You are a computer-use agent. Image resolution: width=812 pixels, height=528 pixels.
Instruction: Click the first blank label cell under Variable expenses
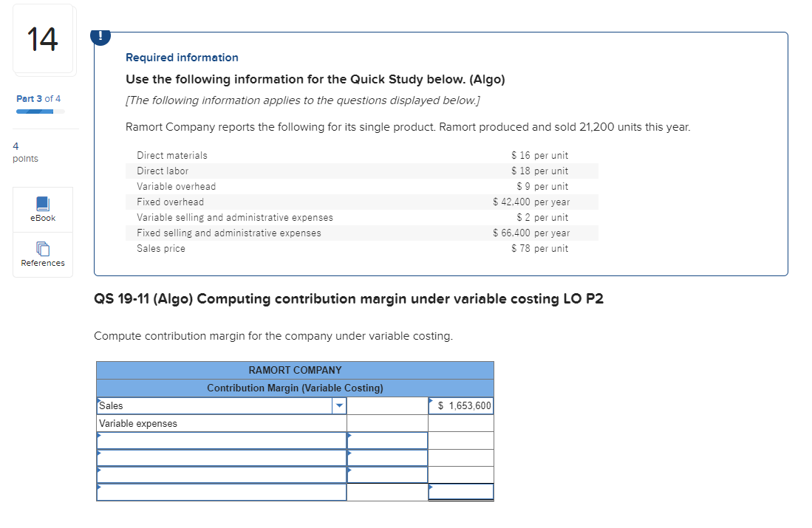click(222, 440)
